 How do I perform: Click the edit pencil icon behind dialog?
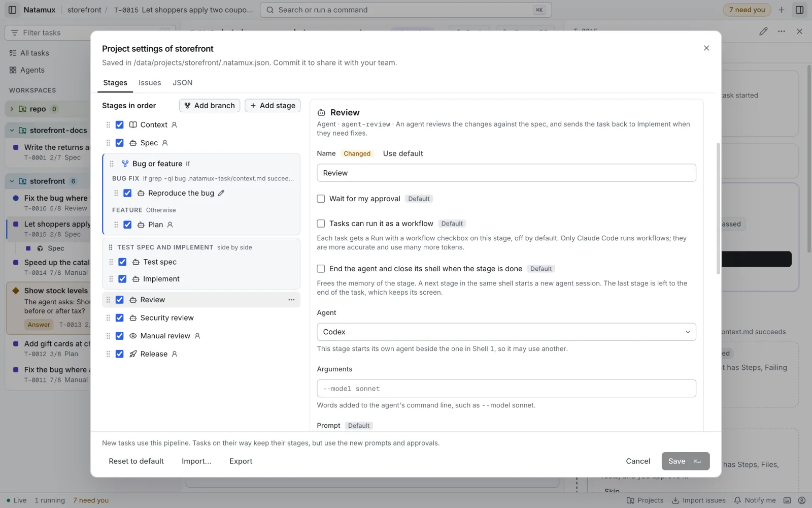point(763,31)
